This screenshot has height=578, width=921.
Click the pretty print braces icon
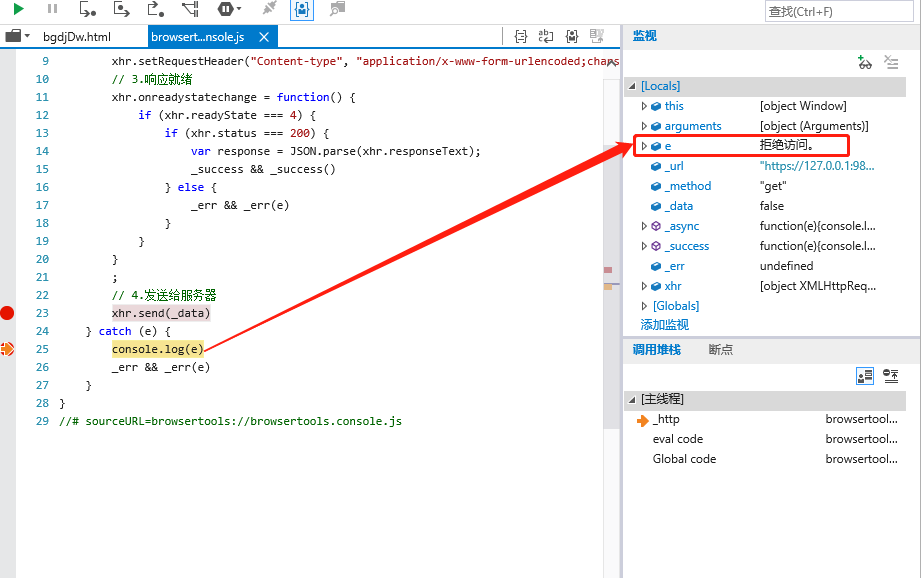click(x=520, y=36)
